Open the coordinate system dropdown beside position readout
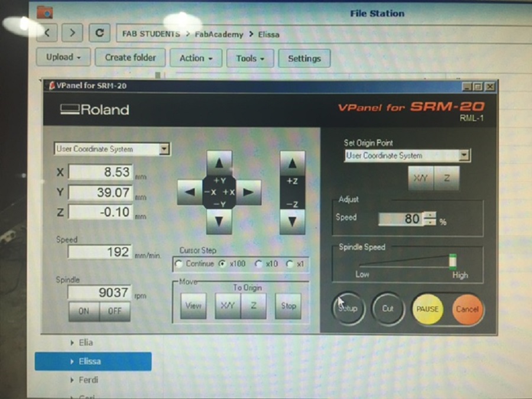This screenshot has height=399, width=532. [x=164, y=148]
